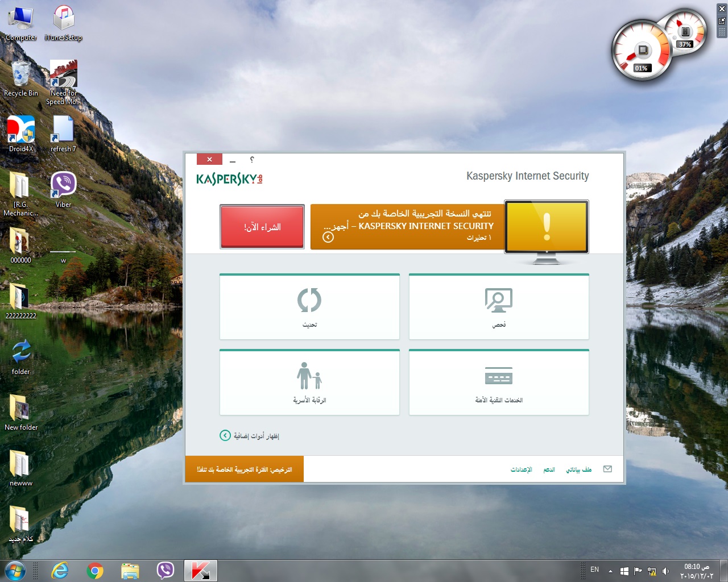Select the New folder desktop icon
The width and height of the screenshot is (728, 582).
click(21, 413)
